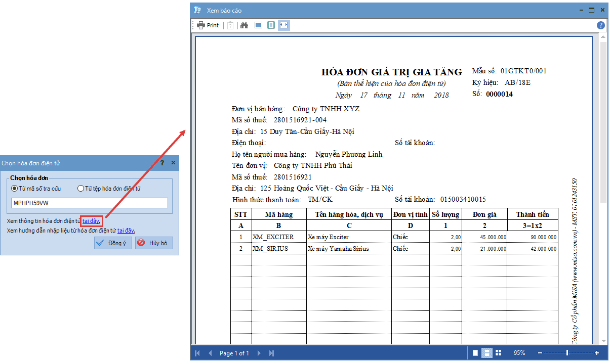Click the Xem báo cáo window title icon
This screenshot has width=610, height=364.
197,10
